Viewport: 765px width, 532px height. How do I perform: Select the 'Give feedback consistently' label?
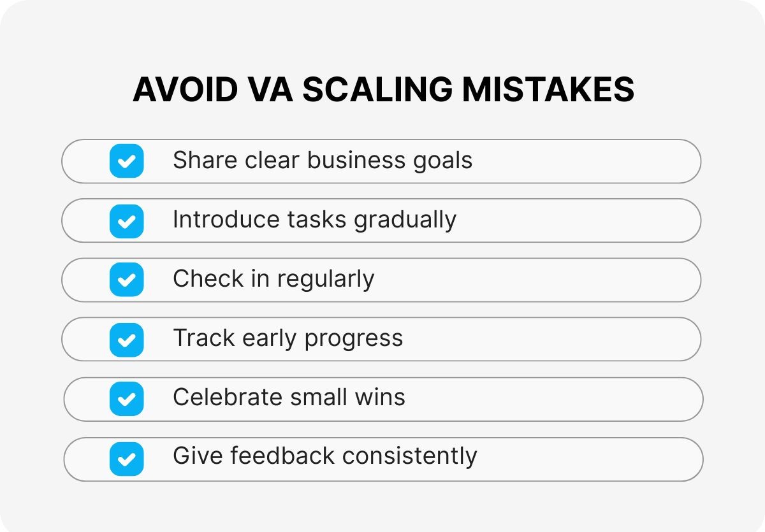coord(324,457)
